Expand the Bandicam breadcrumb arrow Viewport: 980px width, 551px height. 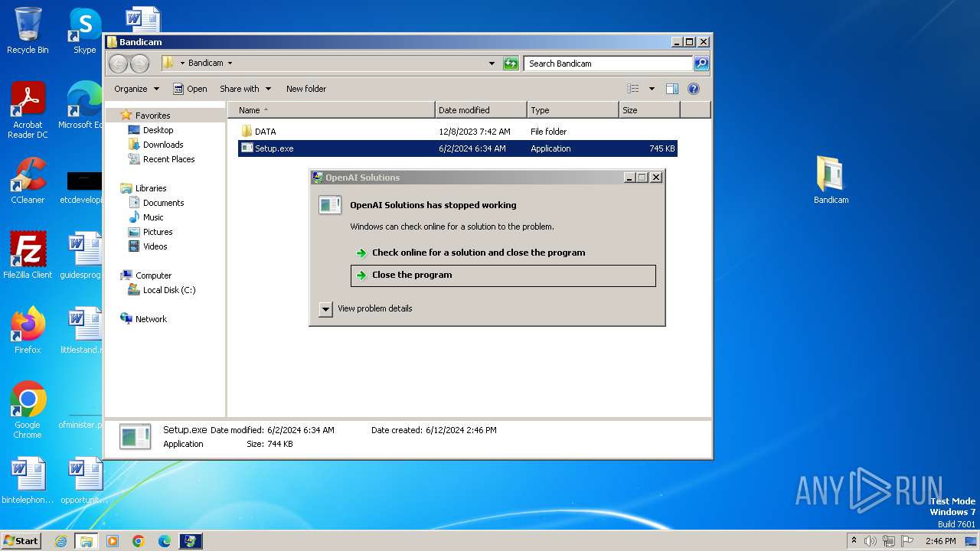pos(230,64)
